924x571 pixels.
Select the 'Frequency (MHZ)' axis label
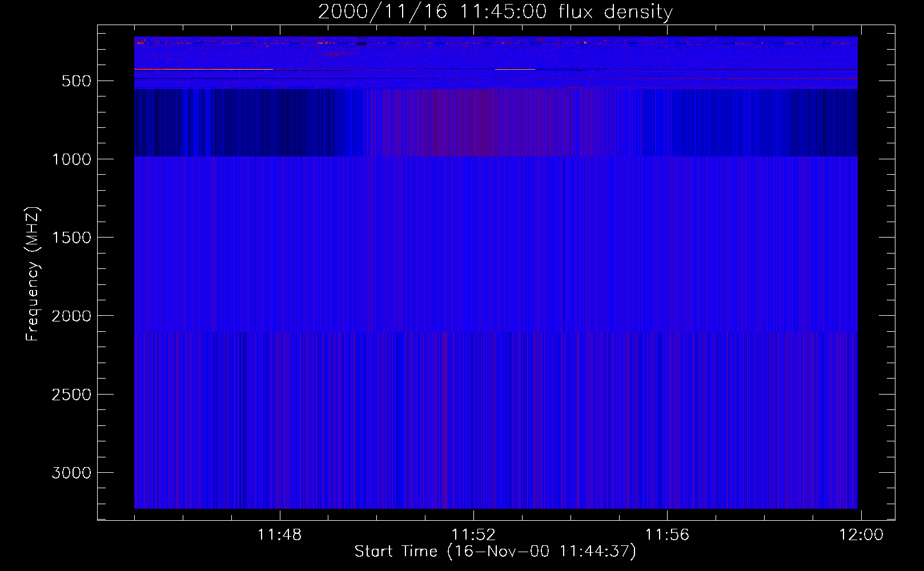click(33, 274)
